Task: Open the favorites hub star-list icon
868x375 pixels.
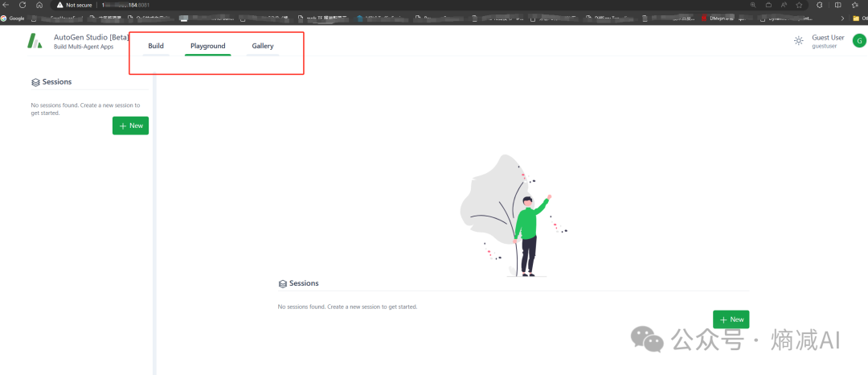Action: coord(854,5)
